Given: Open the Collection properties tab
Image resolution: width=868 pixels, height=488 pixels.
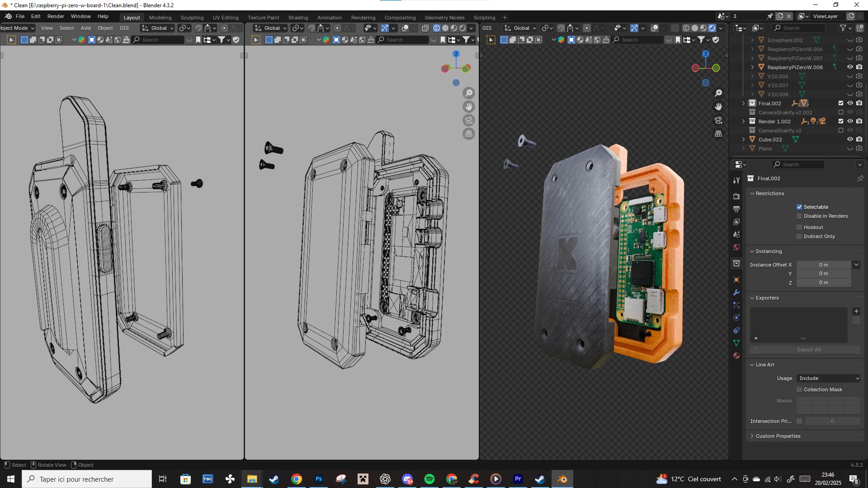Looking at the screenshot, I should pyautogui.click(x=736, y=263).
